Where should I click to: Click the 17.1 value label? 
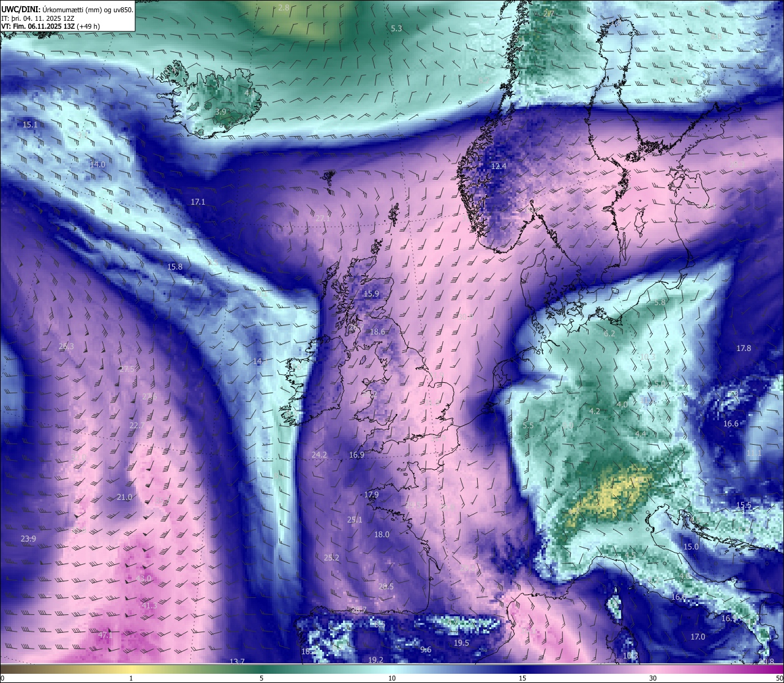click(198, 202)
